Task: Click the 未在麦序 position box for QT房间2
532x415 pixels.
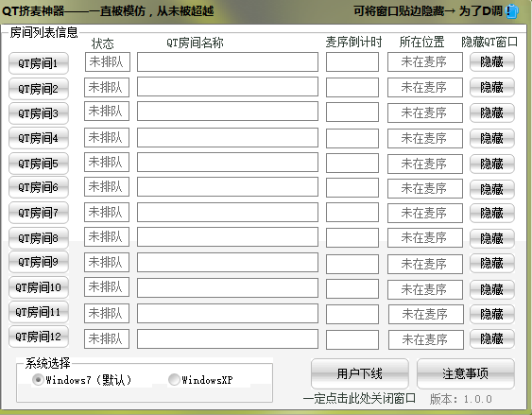Action: [x=425, y=88]
